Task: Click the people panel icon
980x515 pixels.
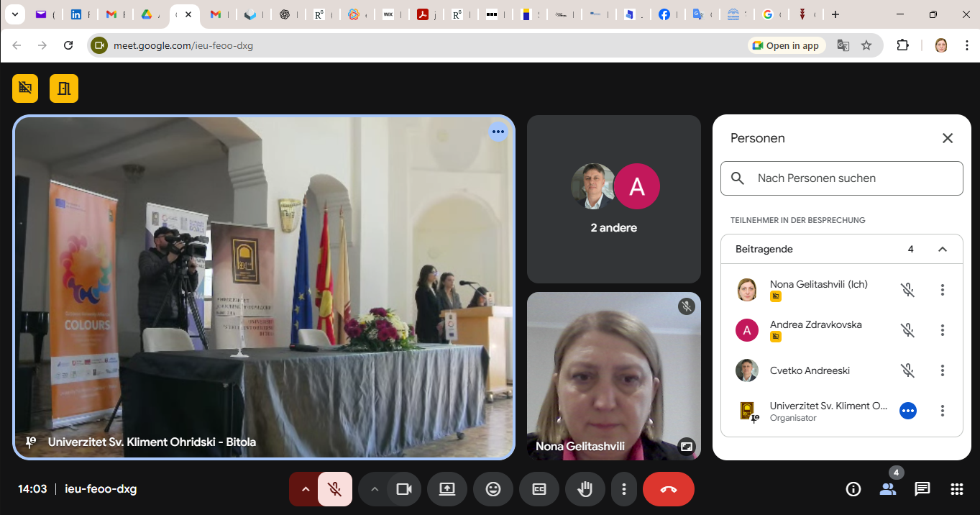Action: tap(888, 489)
